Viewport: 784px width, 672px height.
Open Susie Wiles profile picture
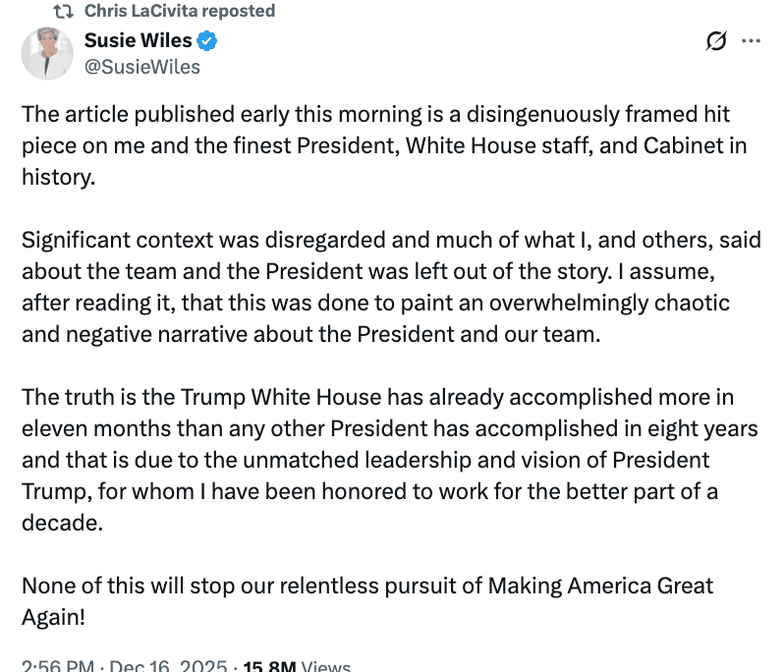(x=47, y=53)
